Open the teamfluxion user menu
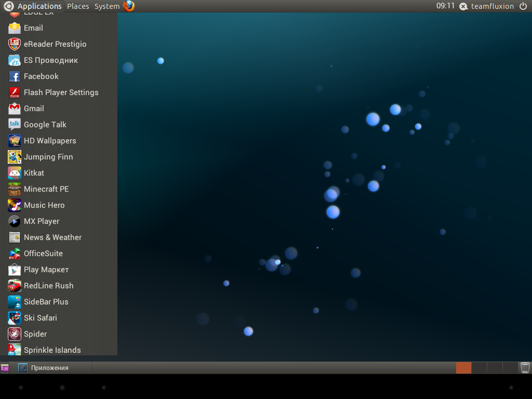This screenshot has height=399, width=532. point(487,6)
